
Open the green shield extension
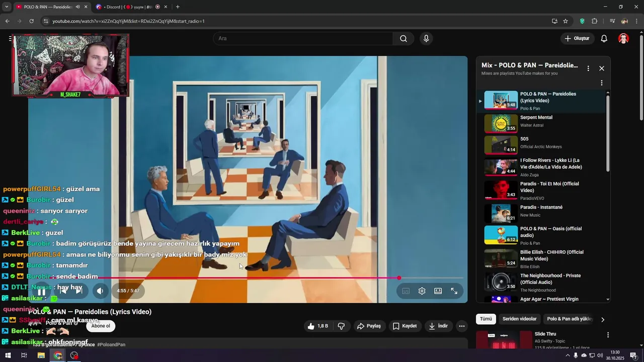(x=582, y=21)
